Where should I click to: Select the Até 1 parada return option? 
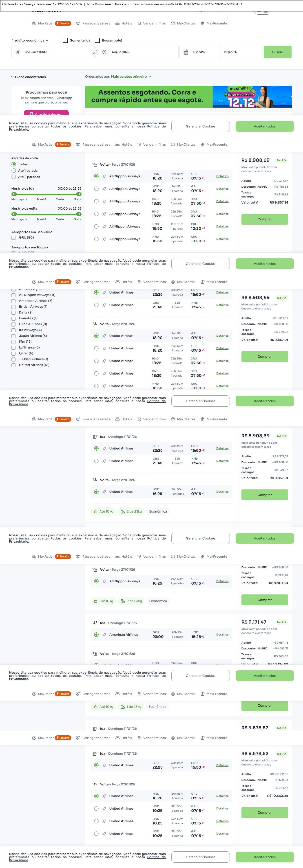(14, 171)
